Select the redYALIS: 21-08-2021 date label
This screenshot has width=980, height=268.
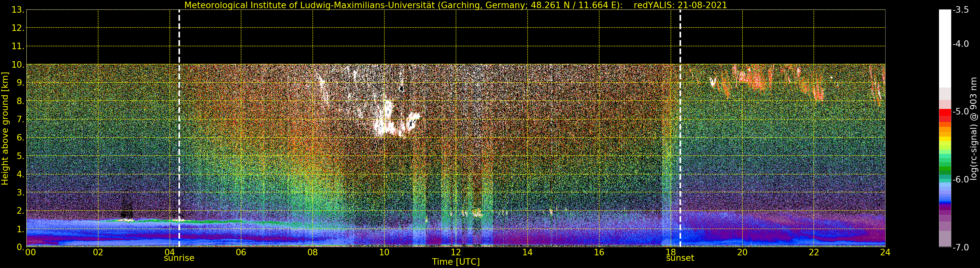click(x=680, y=5)
